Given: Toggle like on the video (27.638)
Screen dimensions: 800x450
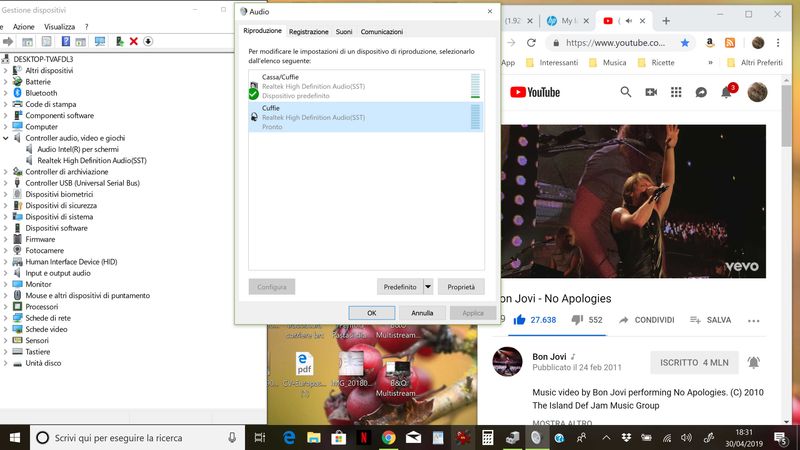Looking at the screenshot, I should [x=535, y=320].
